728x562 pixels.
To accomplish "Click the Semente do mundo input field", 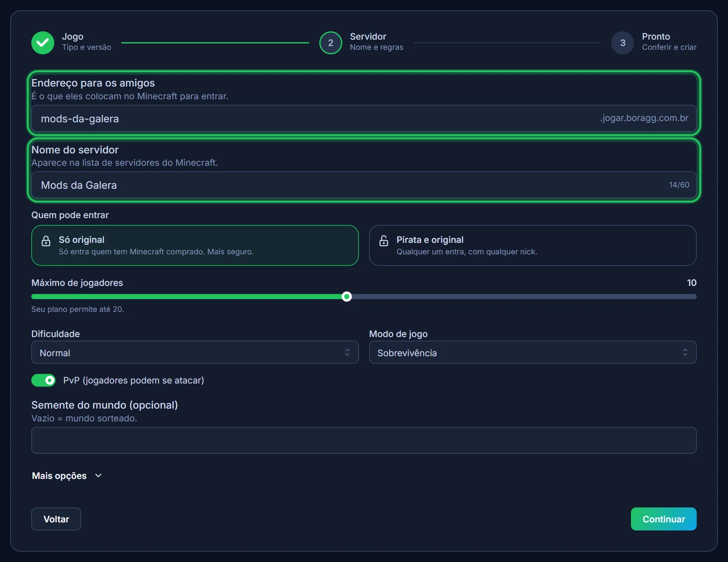I will [x=364, y=441].
